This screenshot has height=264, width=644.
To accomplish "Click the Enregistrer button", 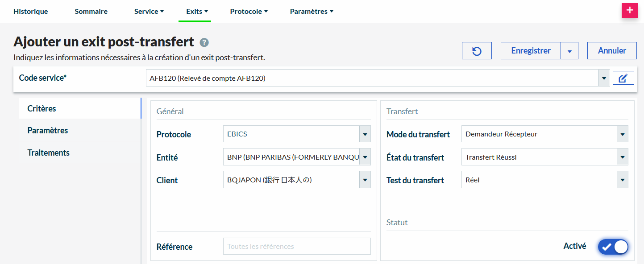I will click(x=531, y=51).
